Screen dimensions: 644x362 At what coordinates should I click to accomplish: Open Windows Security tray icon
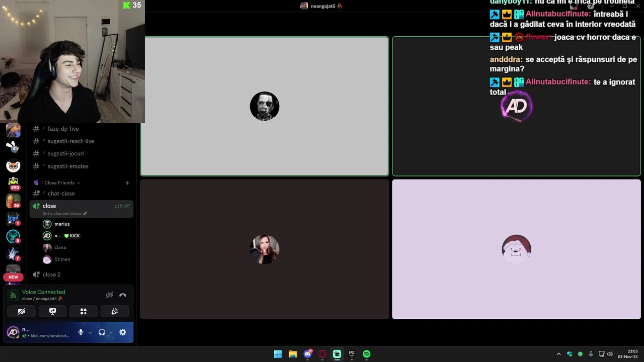570,354
